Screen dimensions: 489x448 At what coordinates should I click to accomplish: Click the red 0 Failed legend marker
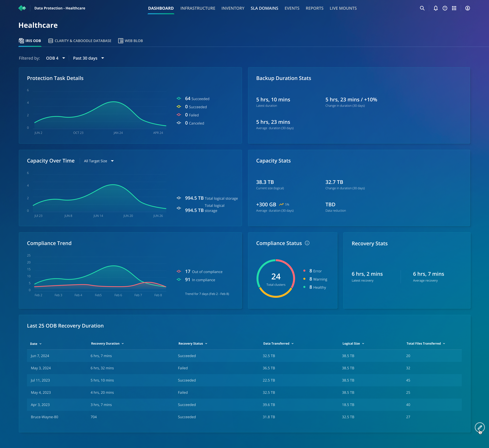(x=179, y=115)
